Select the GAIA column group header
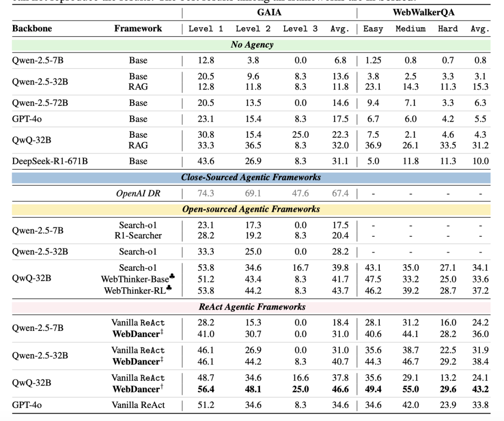 click(269, 12)
